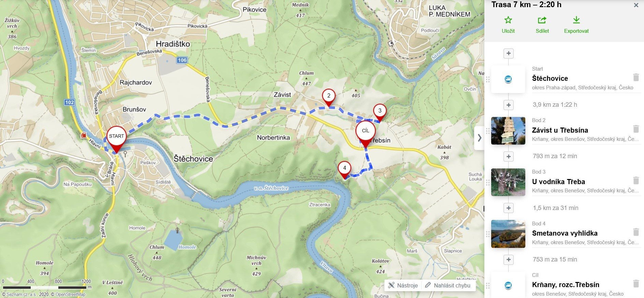The width and height of the screenshot is (644, 298).
Task: Open the OpenStreetMap attribution link
Action: coord(70,294)
